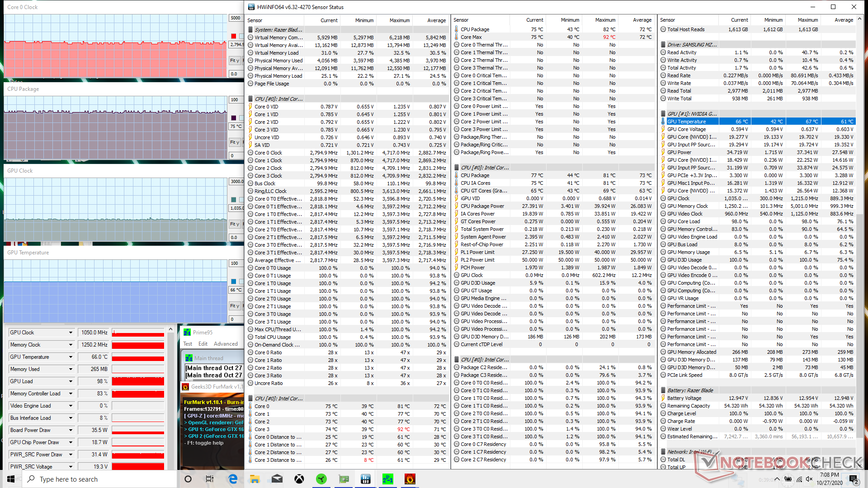Viewport: 868px width, 488px height.
Task: Open the Action Center notification icon
Action: pyautogui.click(x=853, y=479)
